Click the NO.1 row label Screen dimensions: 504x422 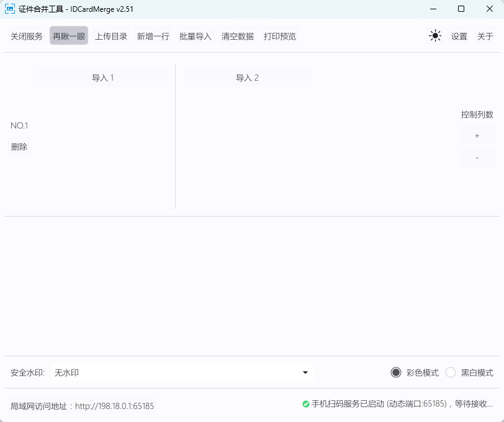(x=19, y=125)
